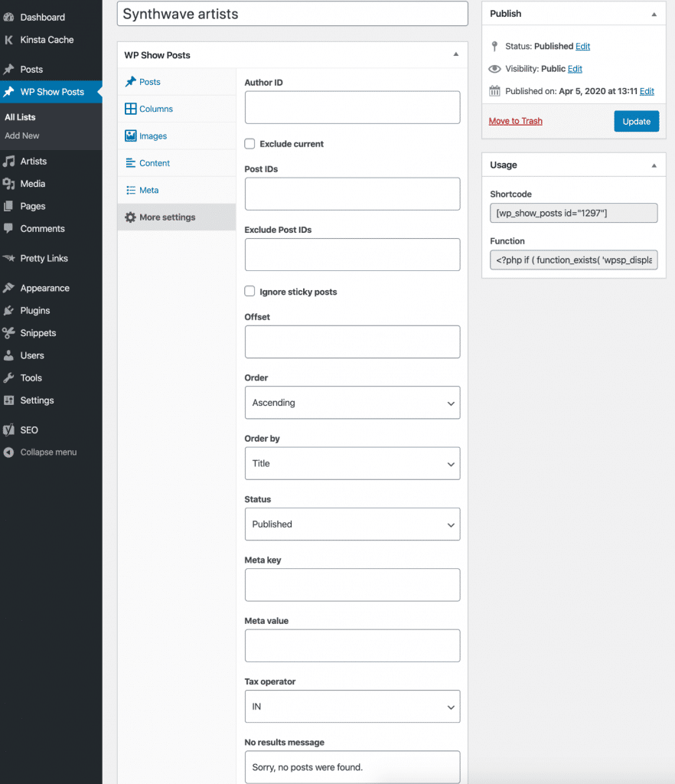675x784 pixels.
Task: Open the Pretty Links menu item
Action: (51, 258)
